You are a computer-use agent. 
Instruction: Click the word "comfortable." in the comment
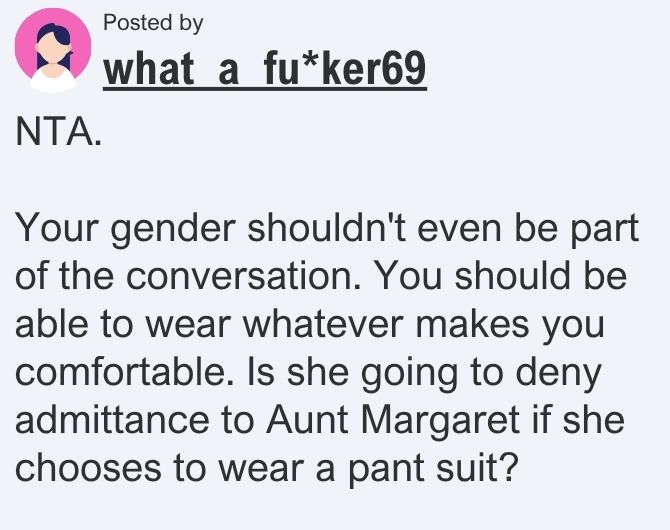coord(125,371)
